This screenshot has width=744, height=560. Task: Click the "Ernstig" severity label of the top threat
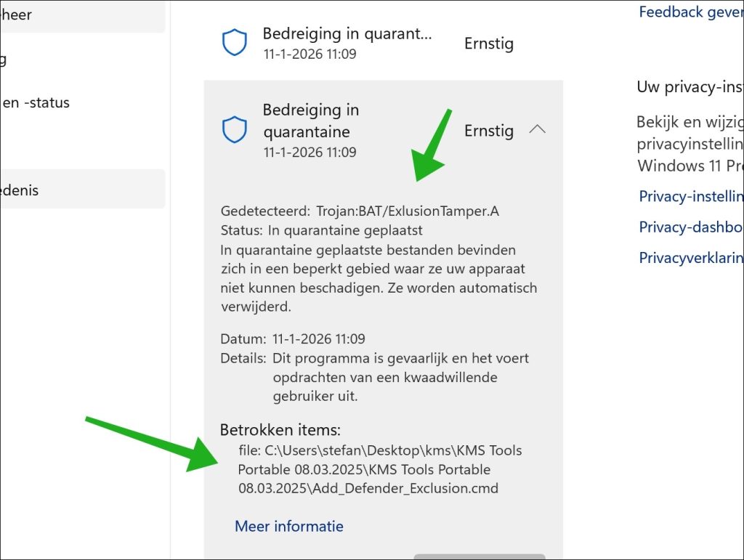(x=488, y=44)
